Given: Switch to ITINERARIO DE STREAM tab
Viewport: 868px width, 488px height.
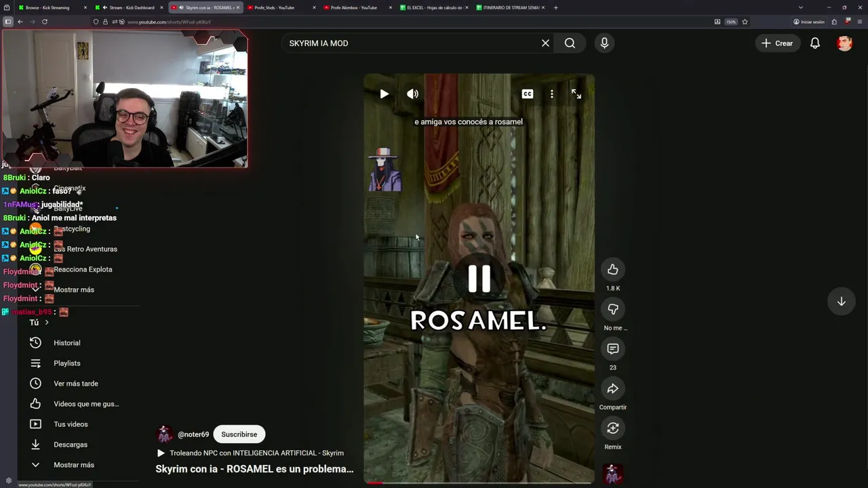Looking at the screenshot, I should point(511,7).
